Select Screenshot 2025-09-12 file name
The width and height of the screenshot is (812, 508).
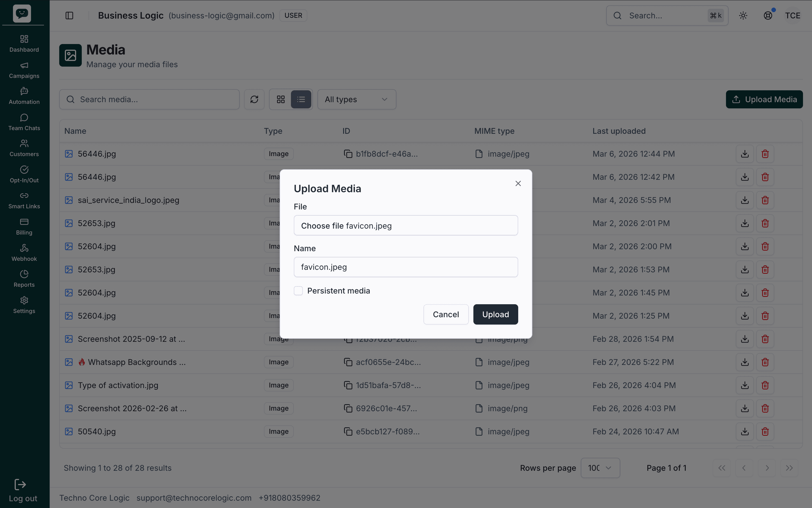[x=131, y=339]
